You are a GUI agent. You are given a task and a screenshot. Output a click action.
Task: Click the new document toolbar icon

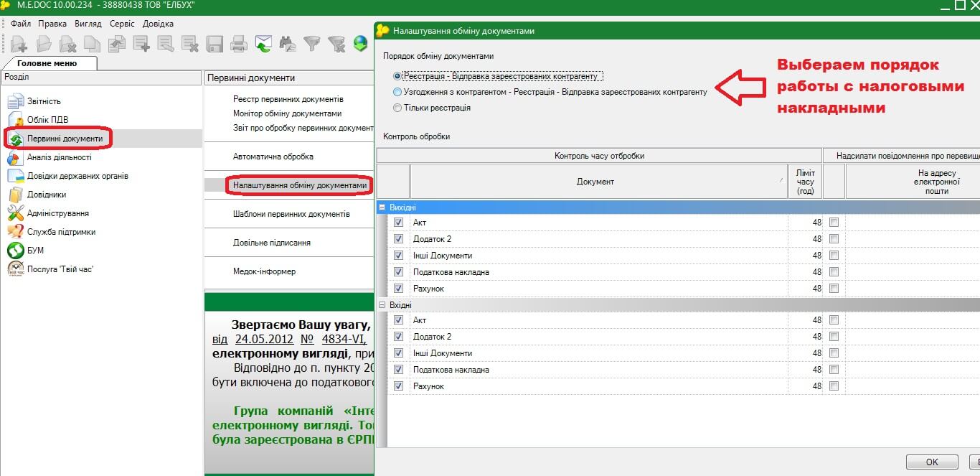19,45
